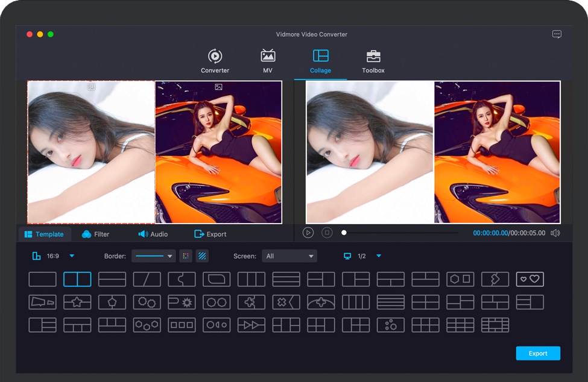Pick the three vertical columns template in first row
The image size is (588, 382).
point(251,279)
